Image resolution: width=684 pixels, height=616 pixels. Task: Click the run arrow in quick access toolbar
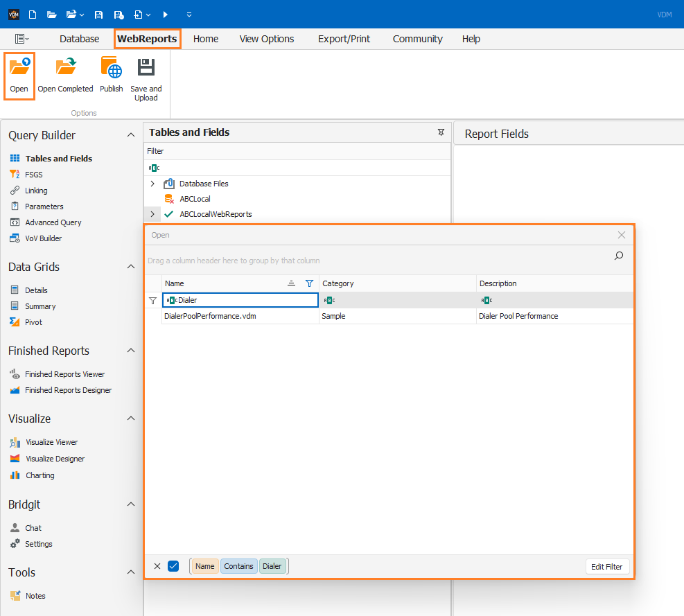coord(166,15)
